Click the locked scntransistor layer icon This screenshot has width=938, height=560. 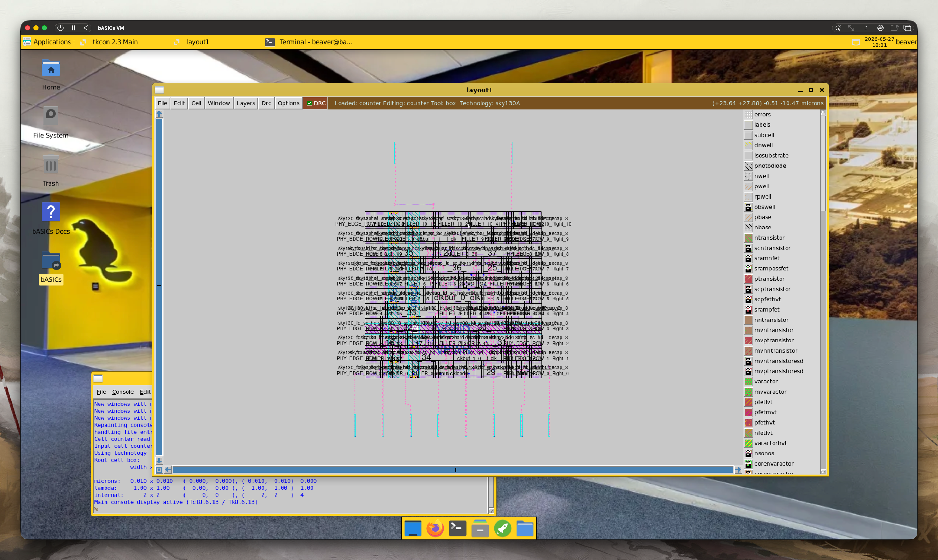[x=748, y=248]
